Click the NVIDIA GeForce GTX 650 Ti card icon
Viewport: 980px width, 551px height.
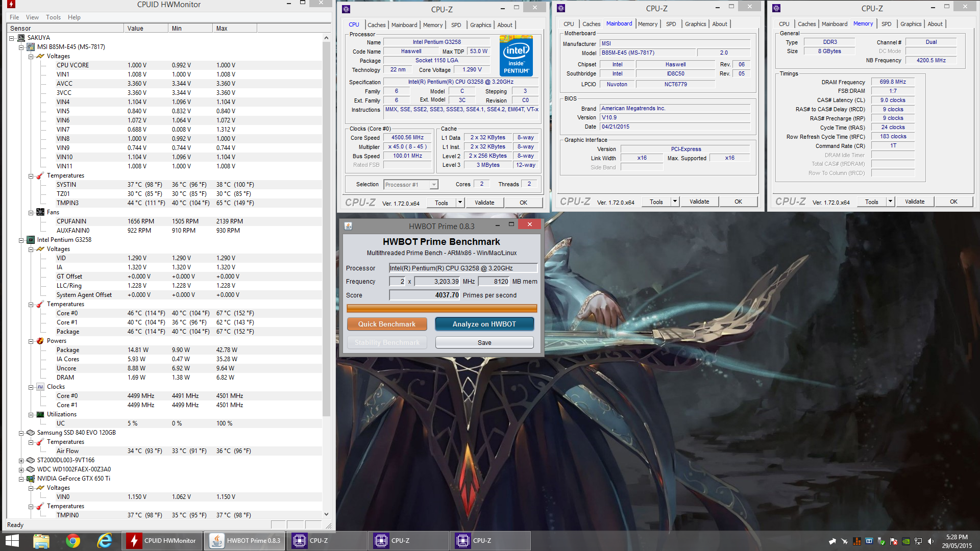(x=31, y=479)
